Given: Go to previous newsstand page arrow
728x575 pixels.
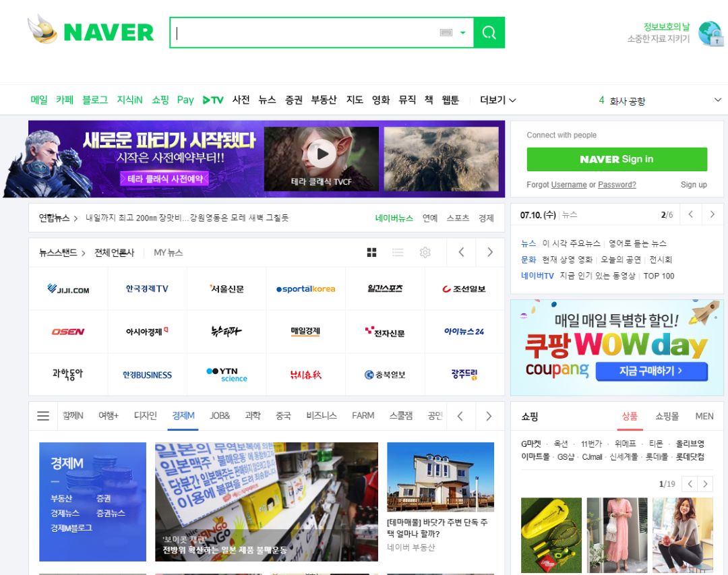Looking at the screenshot, I should click(461, 252).
